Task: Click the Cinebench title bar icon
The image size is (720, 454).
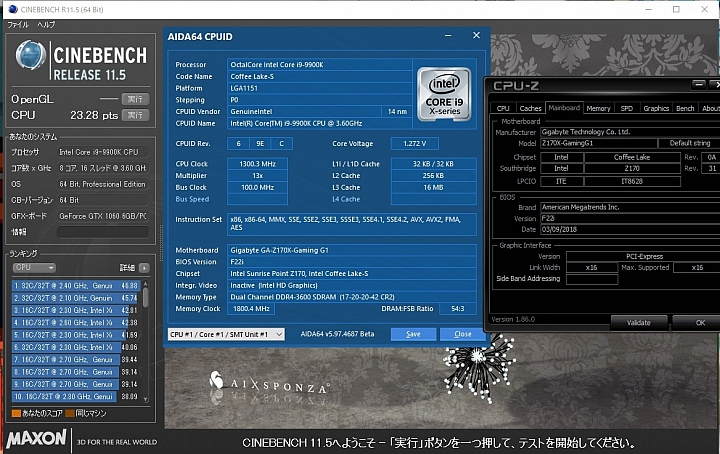Action: coord(12,9)
